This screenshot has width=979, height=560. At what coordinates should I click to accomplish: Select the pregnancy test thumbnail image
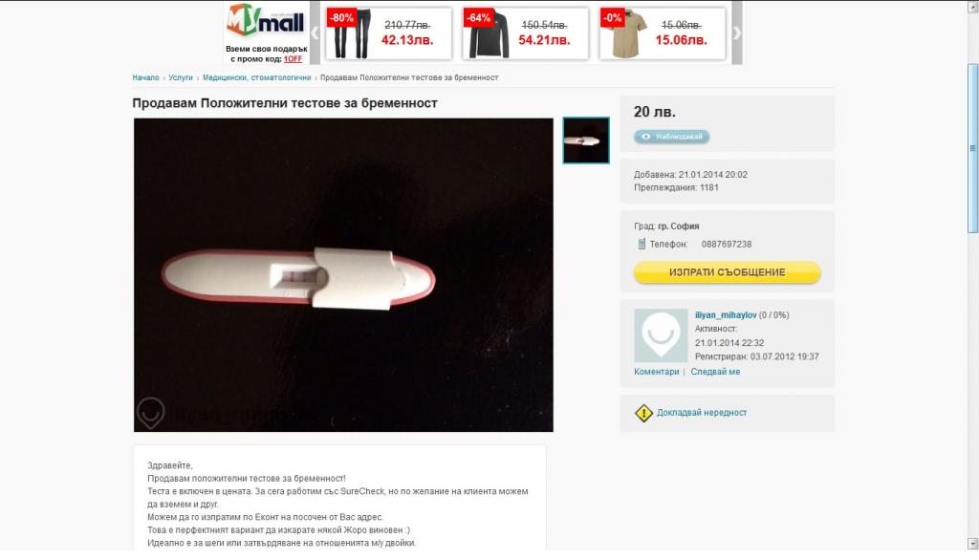(586, 140)
